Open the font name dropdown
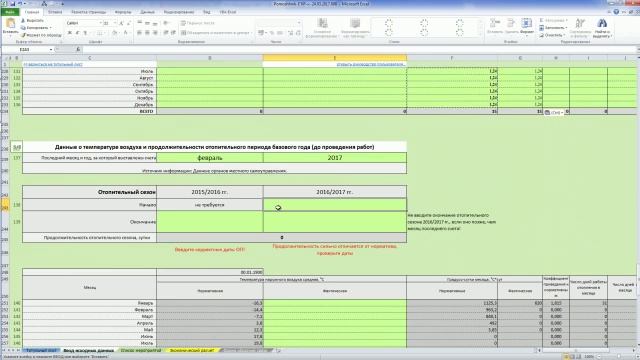The image size is (640, 360). tap(100, 23)
